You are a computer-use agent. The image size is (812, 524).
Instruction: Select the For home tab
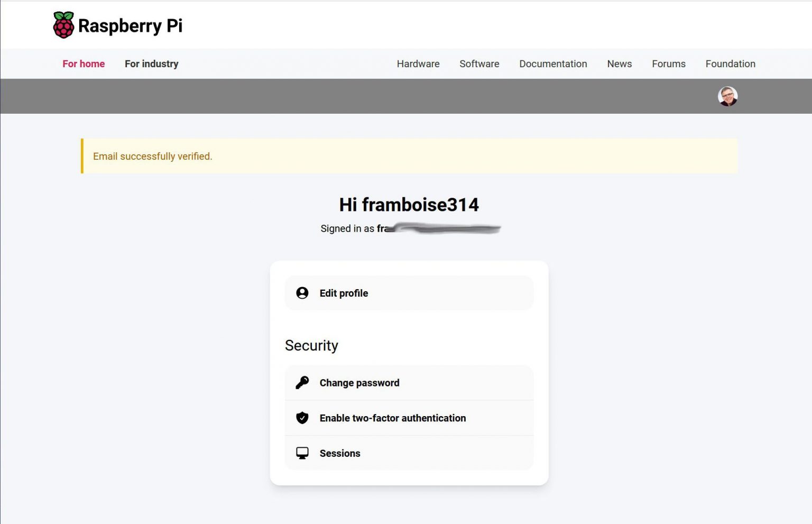[x=83, y=63]
